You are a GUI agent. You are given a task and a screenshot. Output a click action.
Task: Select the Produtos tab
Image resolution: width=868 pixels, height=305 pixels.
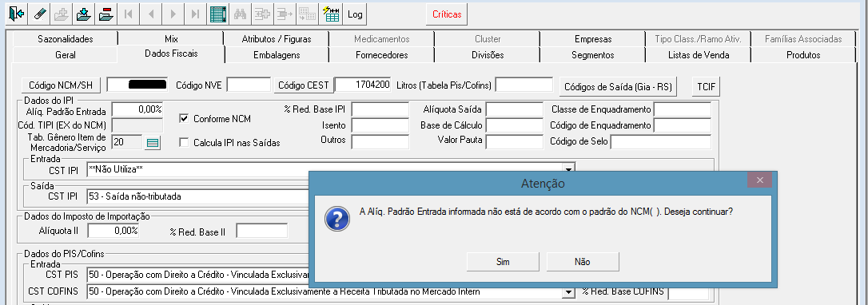point(803,55)
